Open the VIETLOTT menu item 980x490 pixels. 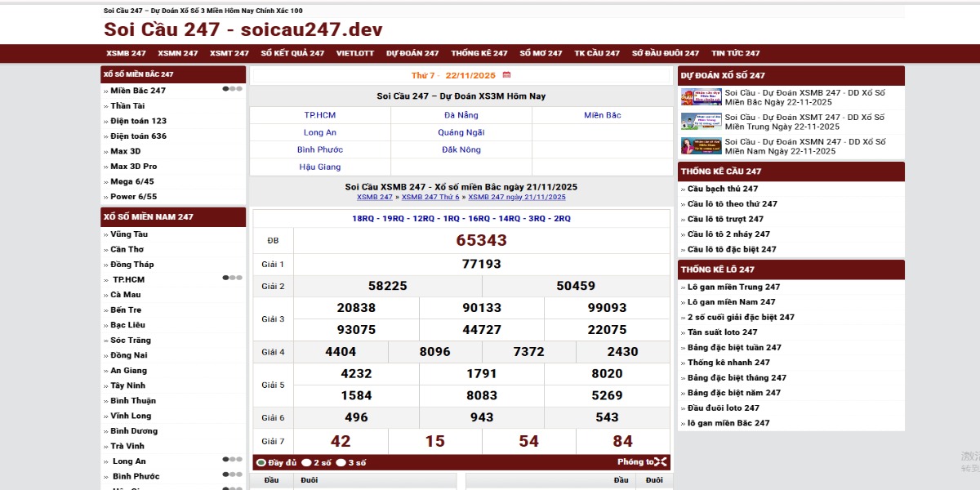(x=354, y=53)
